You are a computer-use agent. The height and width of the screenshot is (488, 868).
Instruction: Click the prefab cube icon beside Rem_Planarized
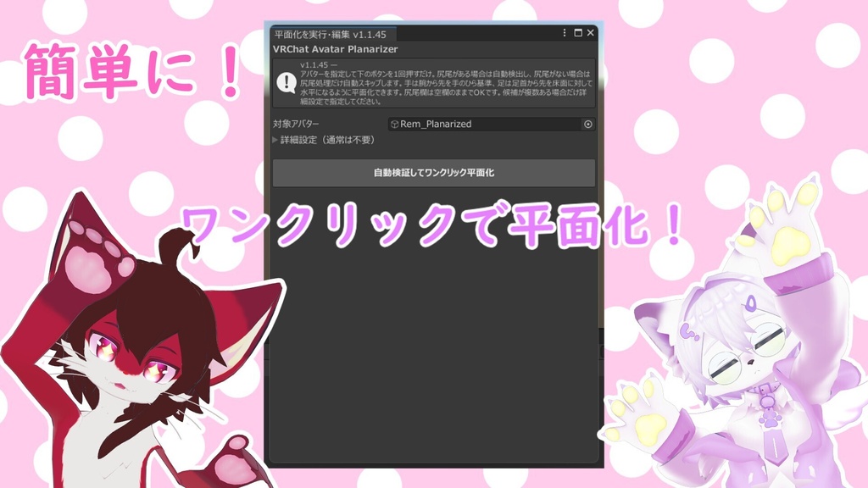click(x=394, y=124)
